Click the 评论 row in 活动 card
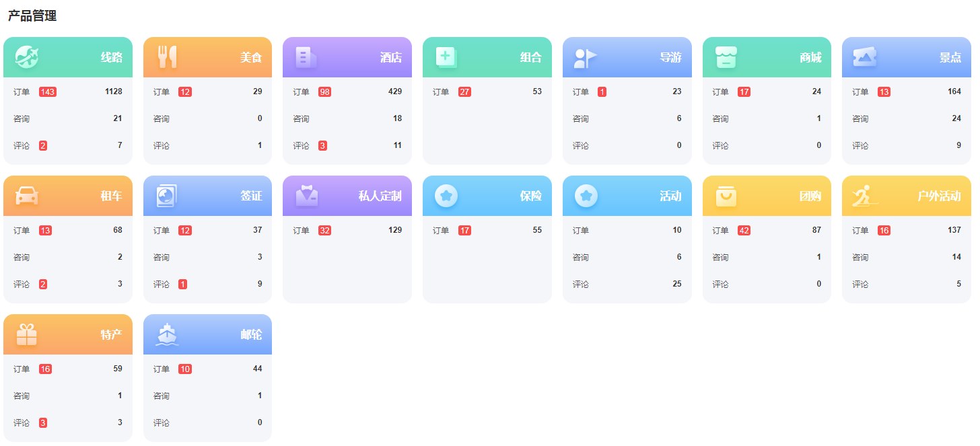 point(627,285)
